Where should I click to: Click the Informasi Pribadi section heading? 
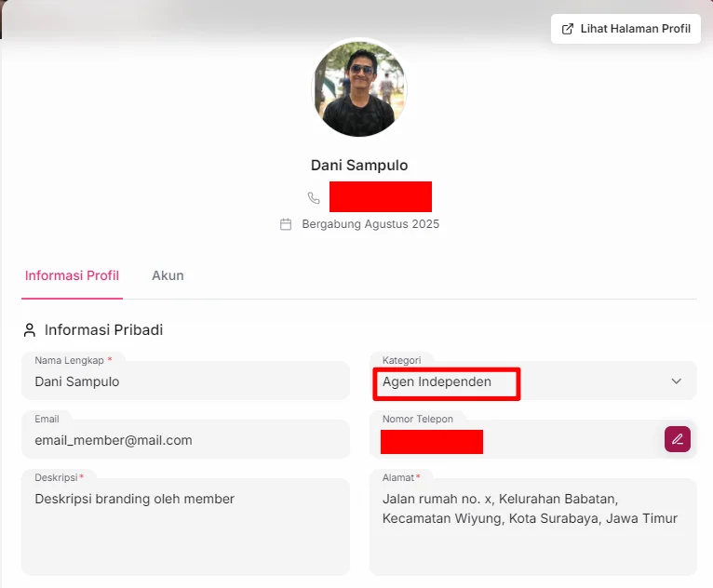[103, 330]
